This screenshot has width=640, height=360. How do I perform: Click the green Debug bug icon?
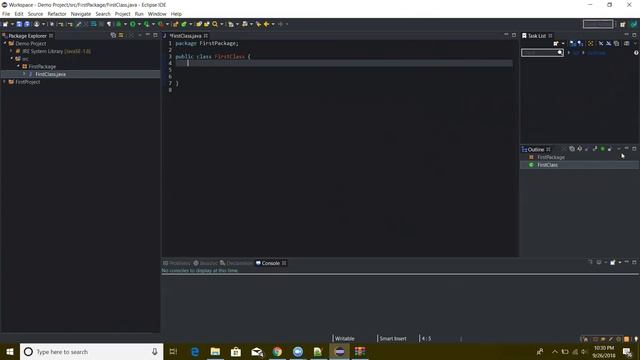(118, 24)
